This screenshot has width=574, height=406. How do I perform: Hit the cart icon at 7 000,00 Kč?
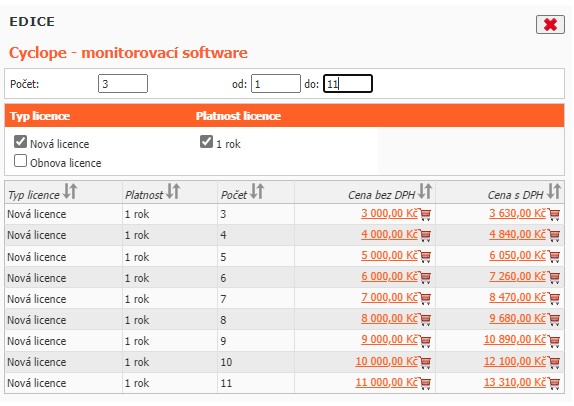425,298
